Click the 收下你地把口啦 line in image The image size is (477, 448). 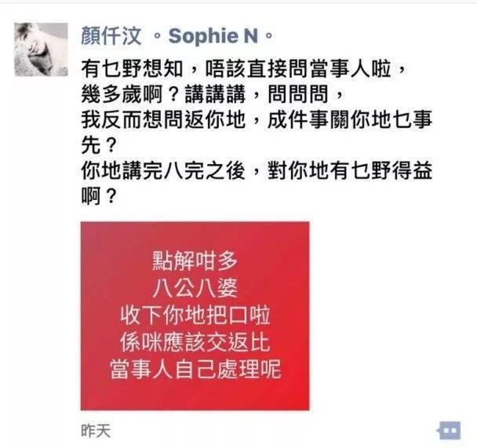click(195, 315)
